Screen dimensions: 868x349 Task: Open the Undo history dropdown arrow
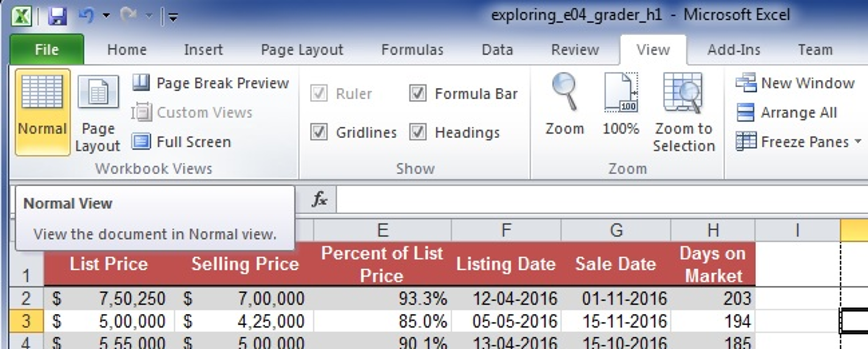point(106,16)
